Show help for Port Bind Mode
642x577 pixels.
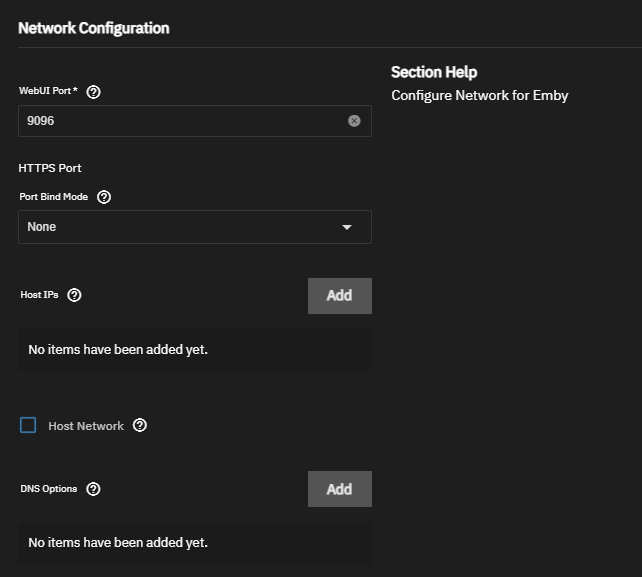click(x=104, y=197)
